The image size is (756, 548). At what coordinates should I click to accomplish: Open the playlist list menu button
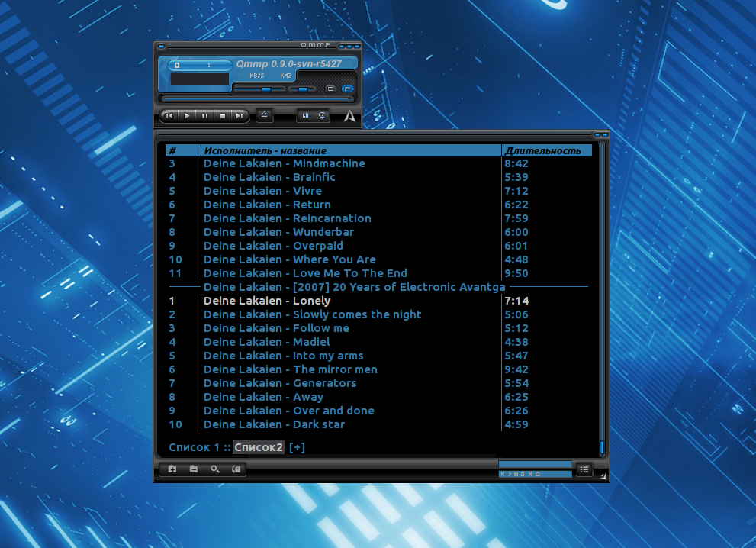click(584, 469)
